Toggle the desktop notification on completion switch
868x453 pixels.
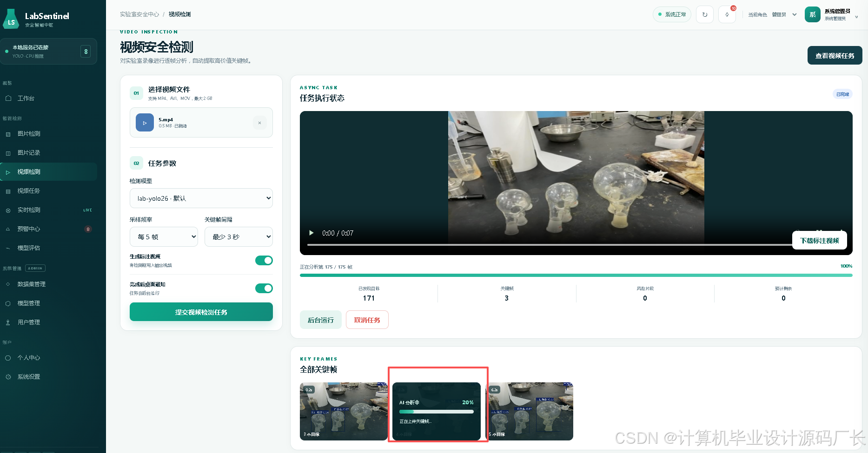[264, 288]
